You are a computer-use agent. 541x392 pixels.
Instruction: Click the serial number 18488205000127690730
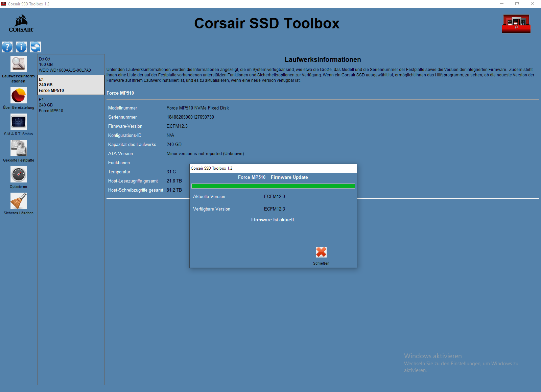pyautogui.click(x=190, y=117)
